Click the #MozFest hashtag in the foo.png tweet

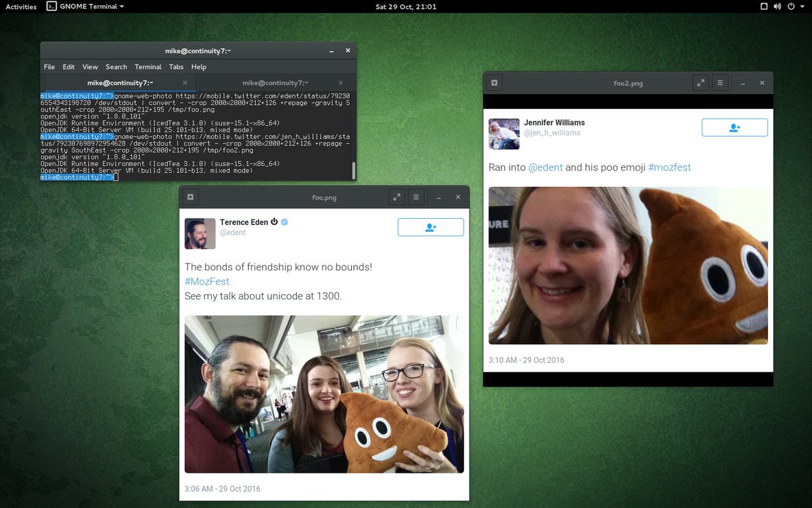tap(207, 281)
